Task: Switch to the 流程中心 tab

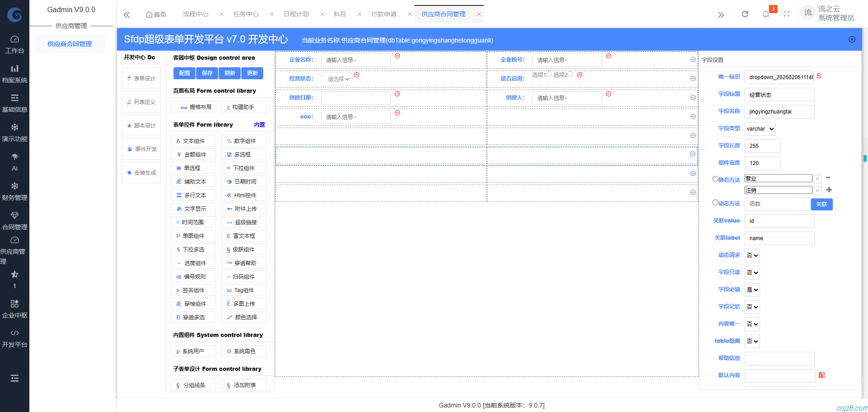Action: tap(195, 14)
